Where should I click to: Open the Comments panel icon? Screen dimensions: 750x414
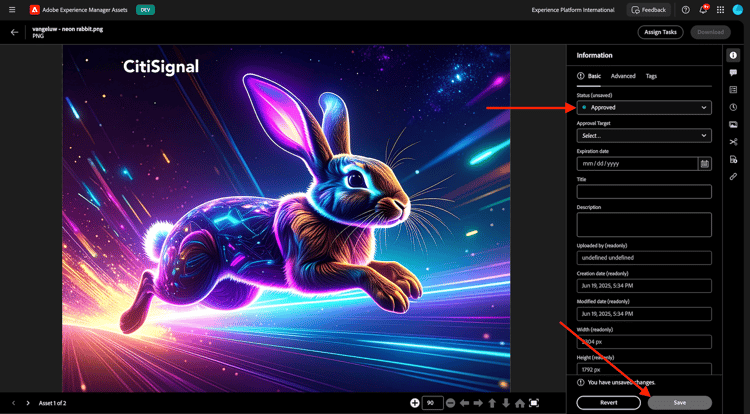point(733,73)
